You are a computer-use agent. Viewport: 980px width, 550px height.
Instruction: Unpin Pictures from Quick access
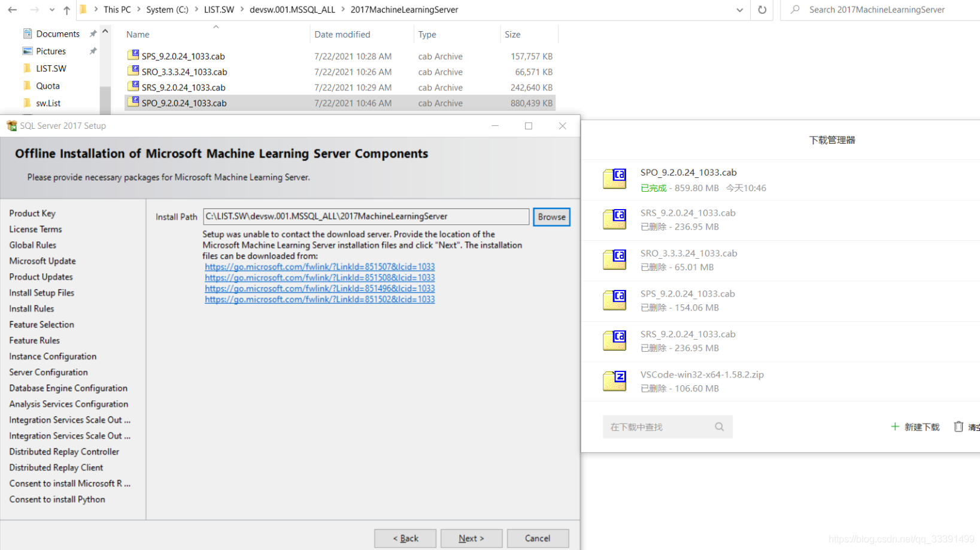[93, 51]
